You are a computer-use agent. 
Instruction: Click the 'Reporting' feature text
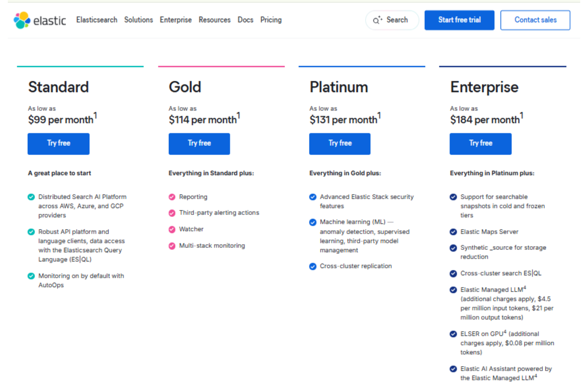click(193, 197)
